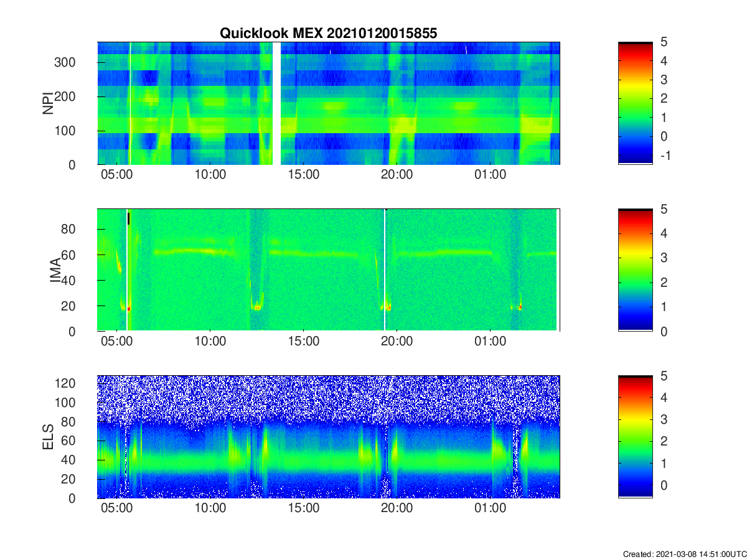Click the NPI spectrogram plot area
Viewport: 747px width, 560px height.
(x=329, y=103)
